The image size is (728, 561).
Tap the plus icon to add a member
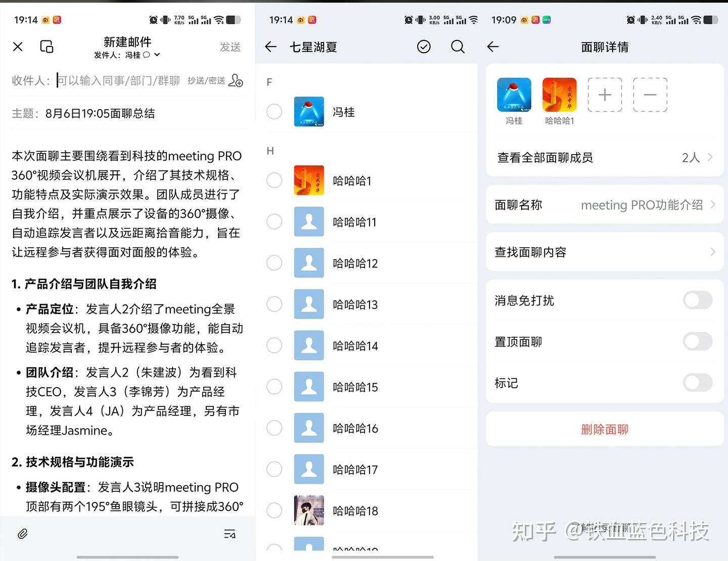[605, 95]
